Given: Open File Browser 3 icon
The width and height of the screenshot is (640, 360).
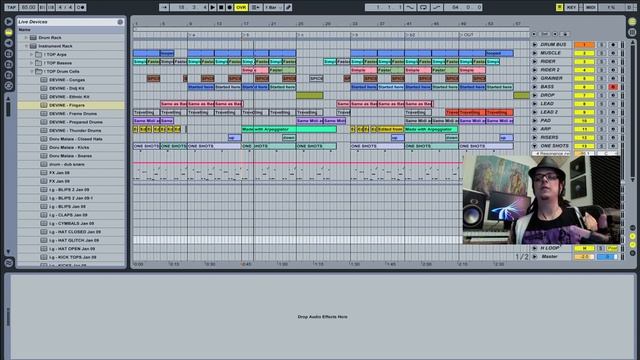Looking at the screenshot, I should pyautogui.click(x=9, y=75).
